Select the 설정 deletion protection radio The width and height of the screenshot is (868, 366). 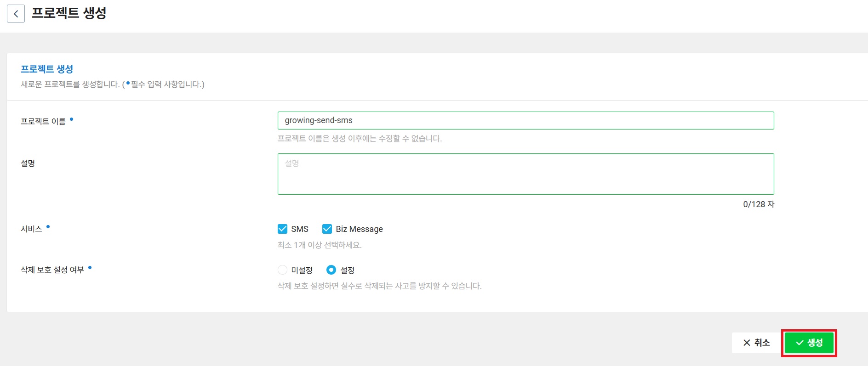click(x=331, y=270)
